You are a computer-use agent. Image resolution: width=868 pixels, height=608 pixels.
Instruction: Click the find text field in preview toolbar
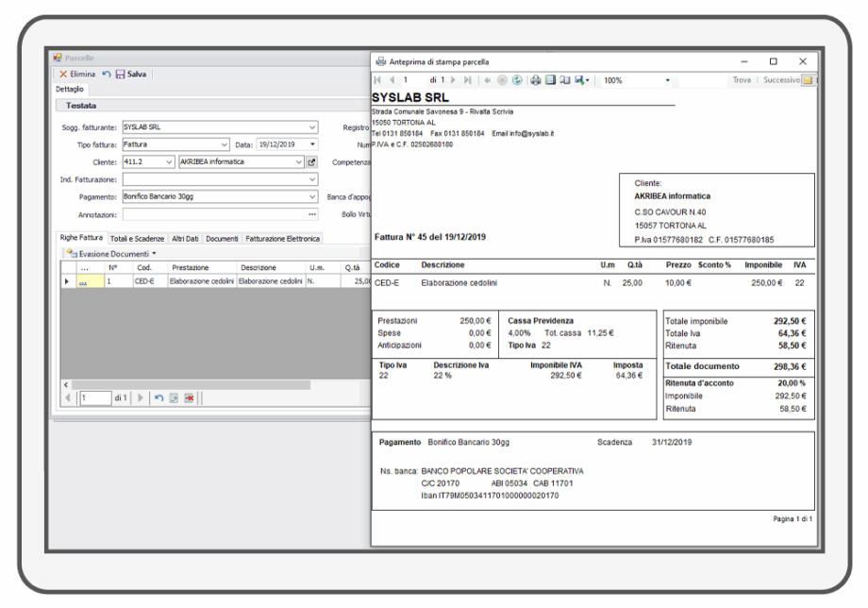pos(701,81)
